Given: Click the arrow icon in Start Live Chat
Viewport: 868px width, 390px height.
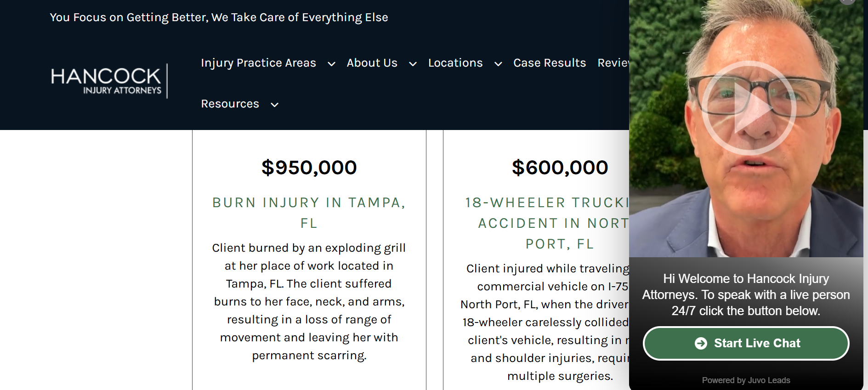Looking at the screenshot, I should click(702, 343).
